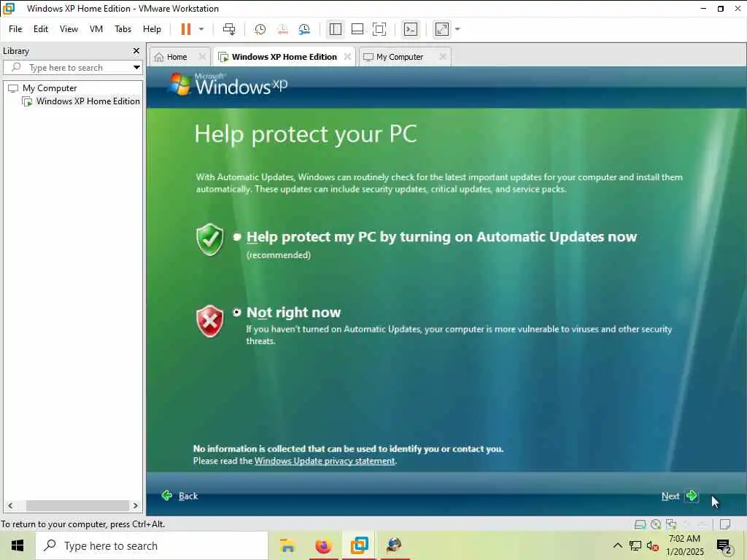Click the CD/DVD device status icon

656,524
